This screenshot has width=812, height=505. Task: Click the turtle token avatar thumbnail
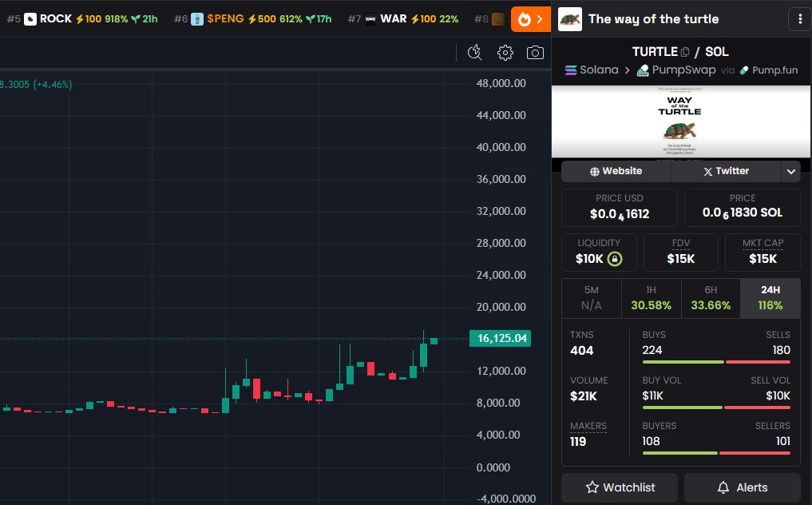click(x=569, y=19)
